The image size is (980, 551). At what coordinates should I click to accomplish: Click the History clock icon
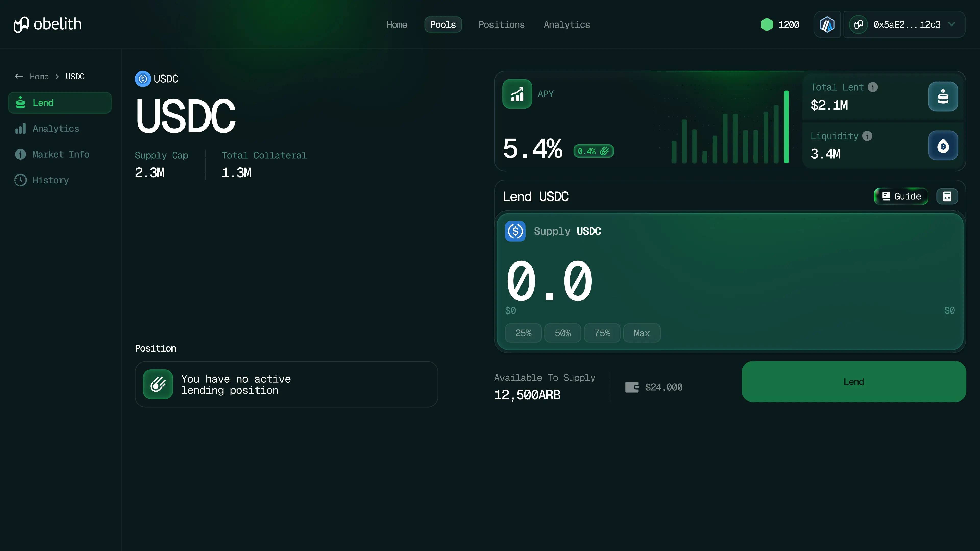(20, 180)
